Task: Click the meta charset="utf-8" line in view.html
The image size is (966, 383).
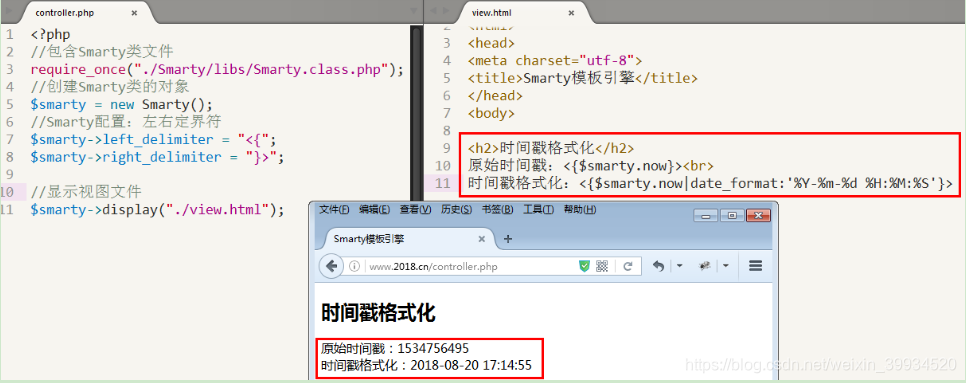Action: click(x=555, y=61)
